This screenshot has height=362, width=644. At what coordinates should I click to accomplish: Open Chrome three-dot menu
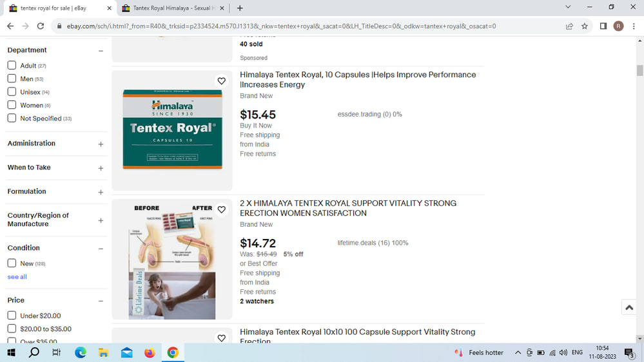click(x=634, y=26)
